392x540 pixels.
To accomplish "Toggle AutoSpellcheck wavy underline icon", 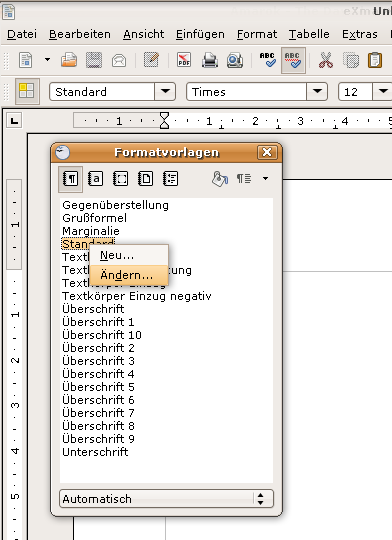I will [293, 60].
